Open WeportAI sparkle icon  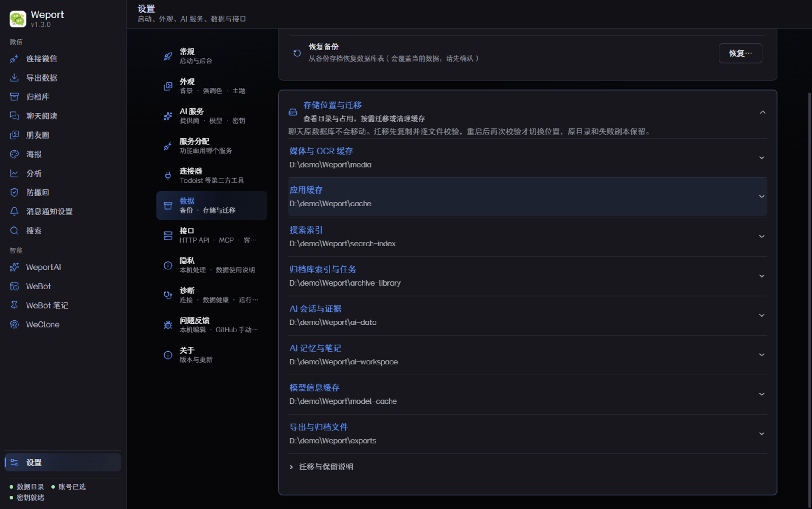(x=14, y=267)
